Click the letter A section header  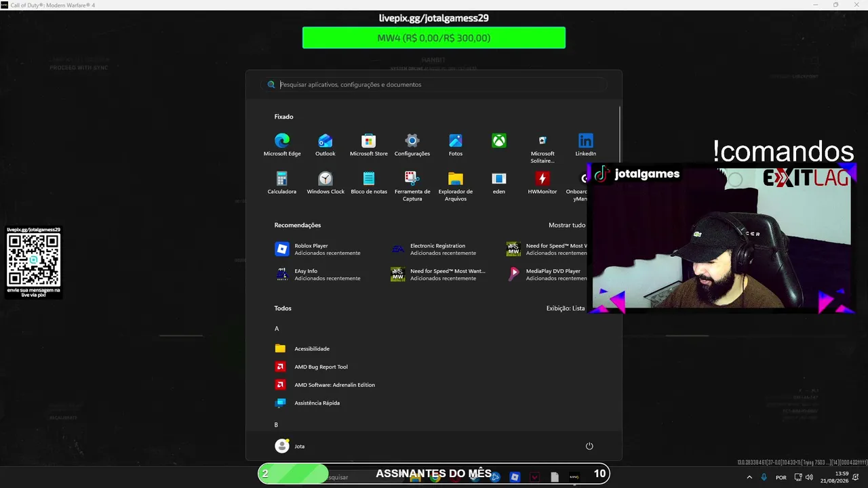pyautogui.click(x=277, y=329)
